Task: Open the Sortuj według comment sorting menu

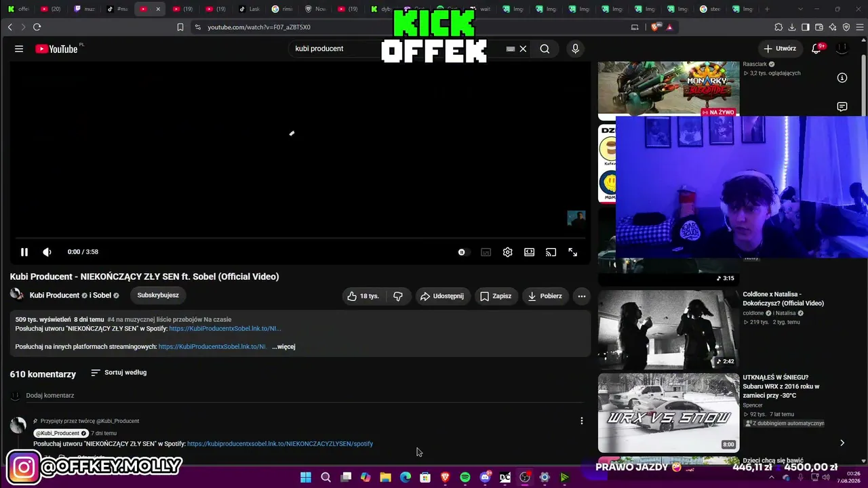Action: coord(119,373)
